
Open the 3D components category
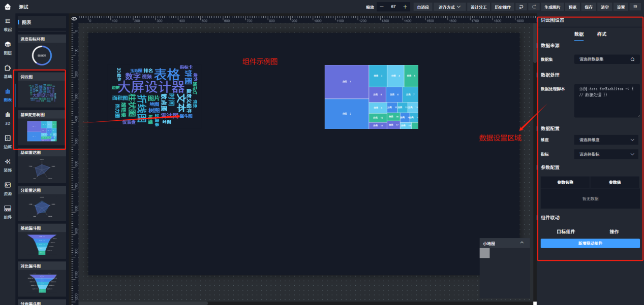click(8, 118)
